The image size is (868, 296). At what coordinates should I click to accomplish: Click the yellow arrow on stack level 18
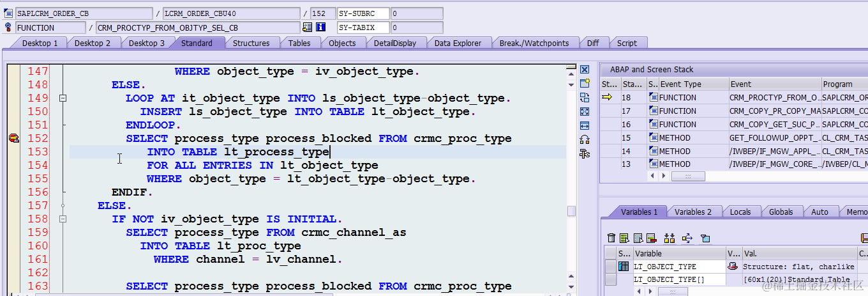coord(607,97)
